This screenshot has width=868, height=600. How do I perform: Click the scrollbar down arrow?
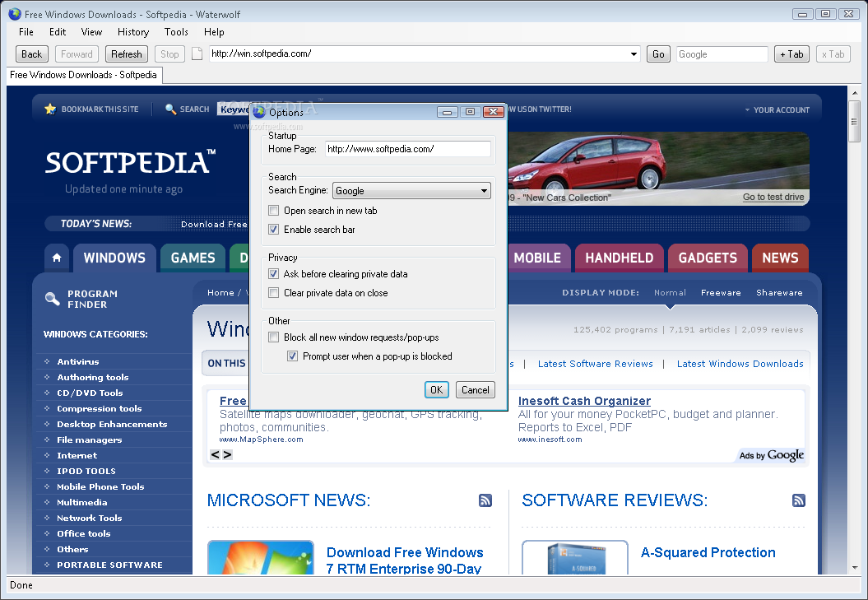click(x=855, y=568)
